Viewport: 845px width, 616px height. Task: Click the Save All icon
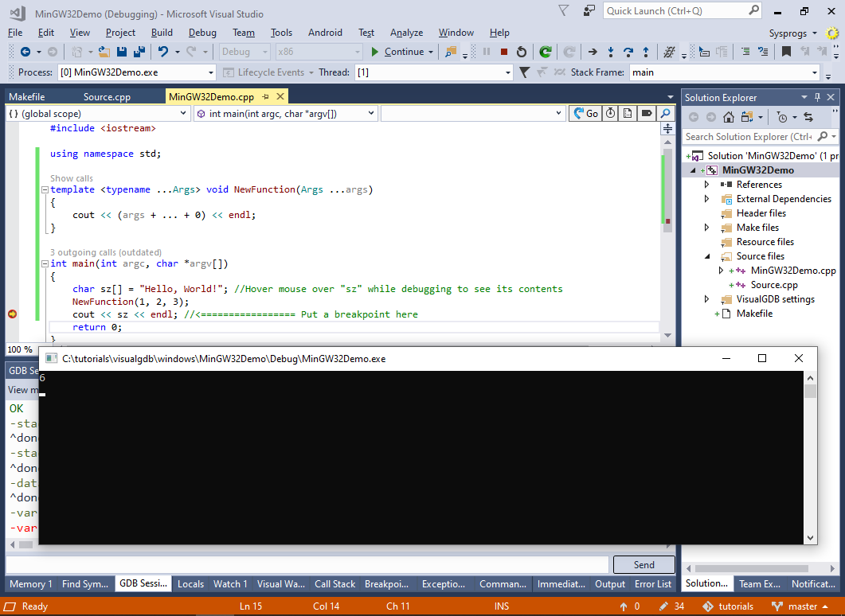[x=139, y=52]
